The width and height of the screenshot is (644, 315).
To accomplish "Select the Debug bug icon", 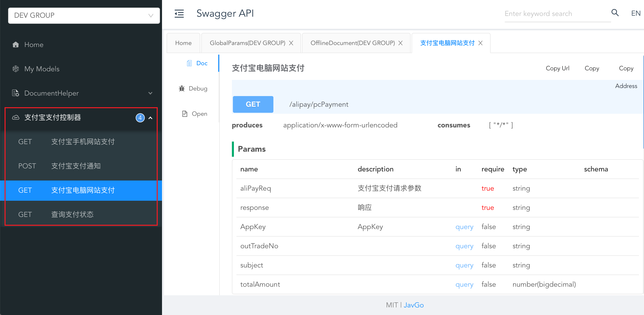I will [x=182, y=88].
